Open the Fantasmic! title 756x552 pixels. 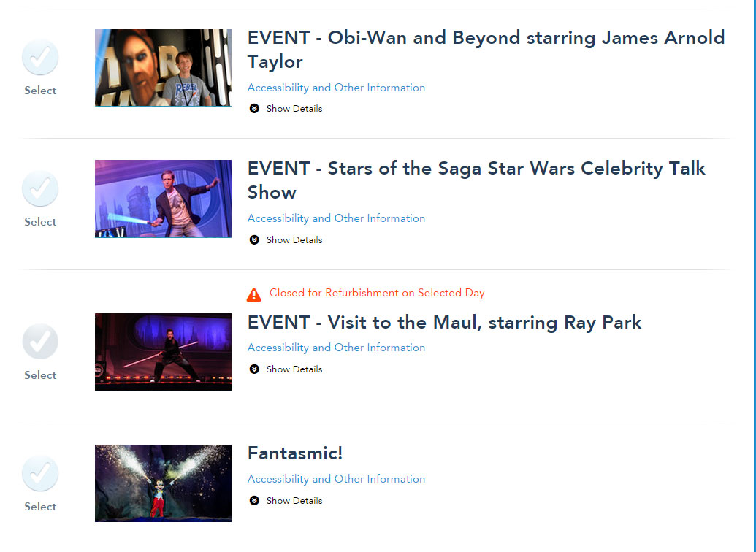[295, 453]
